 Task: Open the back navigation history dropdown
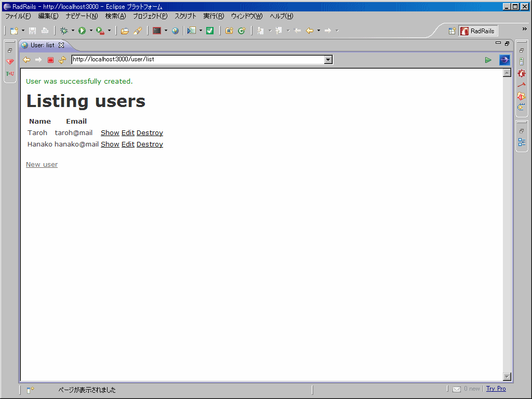click(x=318, y=31)
